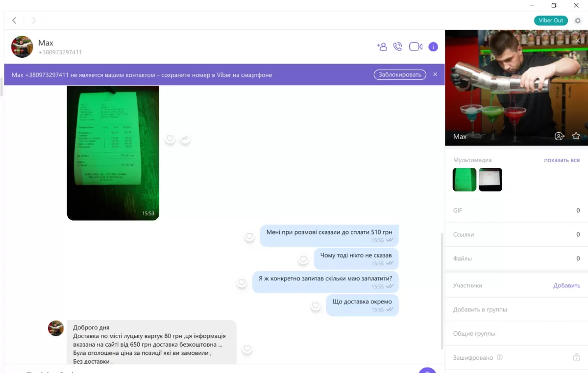Image resolution: width=588 pixels, height=373 pixels.
Task: Open Viber settings gear icon
Action: 578,21
